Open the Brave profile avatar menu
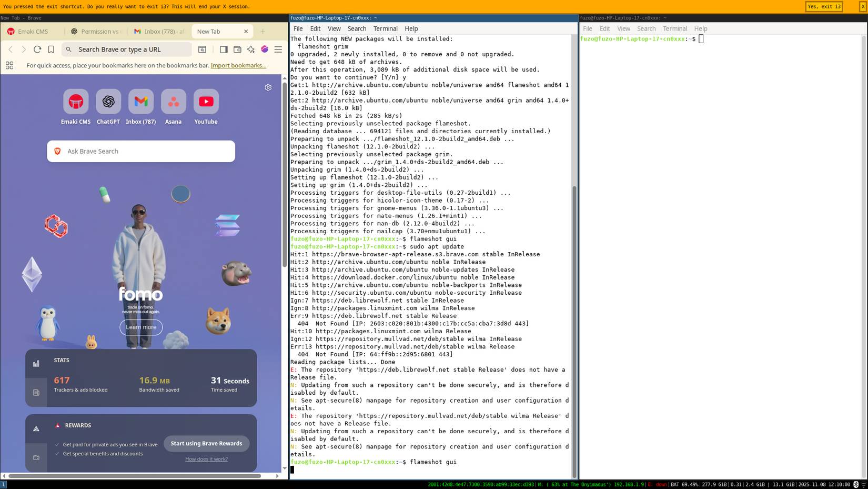 265,49
